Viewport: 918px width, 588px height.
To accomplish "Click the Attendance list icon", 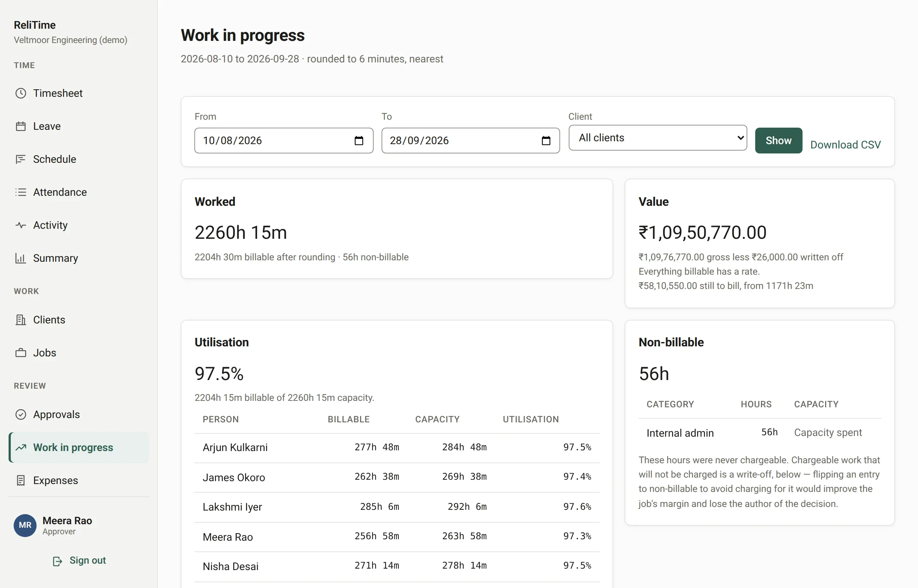I will (x=21, y=192).
